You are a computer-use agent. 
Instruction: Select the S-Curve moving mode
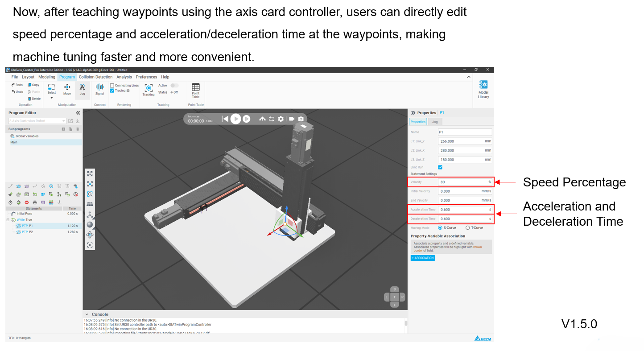441,227
